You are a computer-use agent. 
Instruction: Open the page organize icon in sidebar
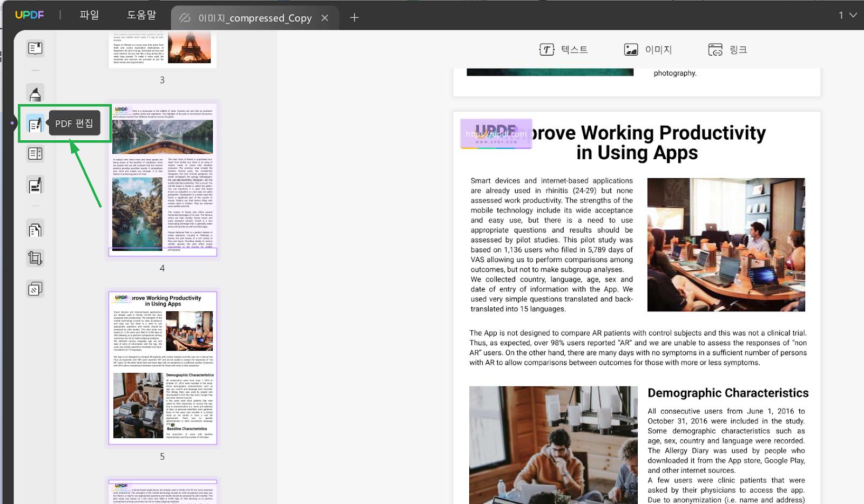[x=35, y=154]
